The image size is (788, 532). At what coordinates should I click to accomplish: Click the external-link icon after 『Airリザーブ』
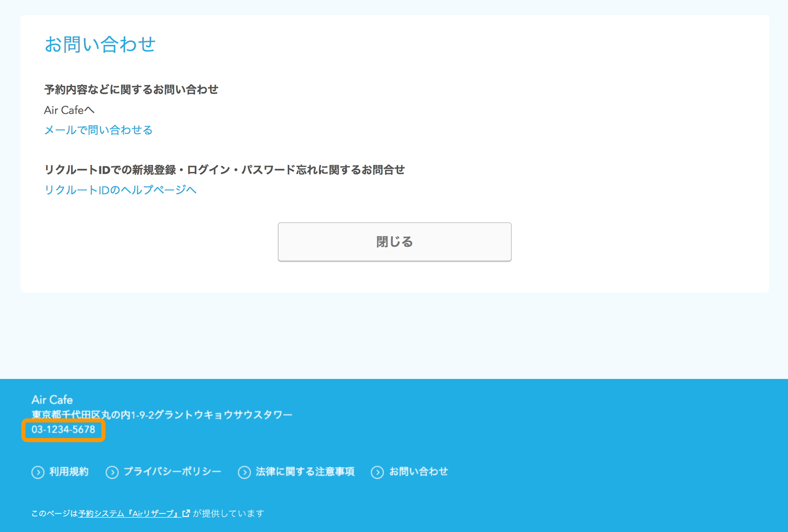pyautogui.click(x=187, y=513)
